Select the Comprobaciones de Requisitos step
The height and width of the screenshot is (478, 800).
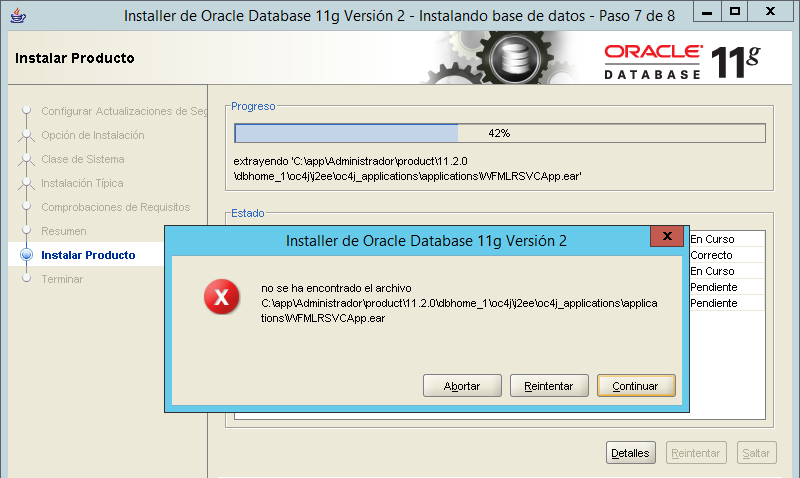(115, 207)
